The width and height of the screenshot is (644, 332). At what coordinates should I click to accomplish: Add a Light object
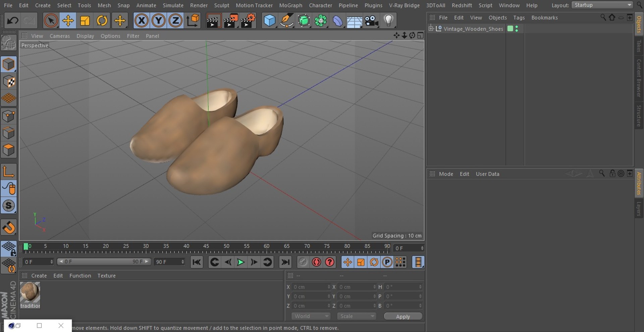(388, 21)
